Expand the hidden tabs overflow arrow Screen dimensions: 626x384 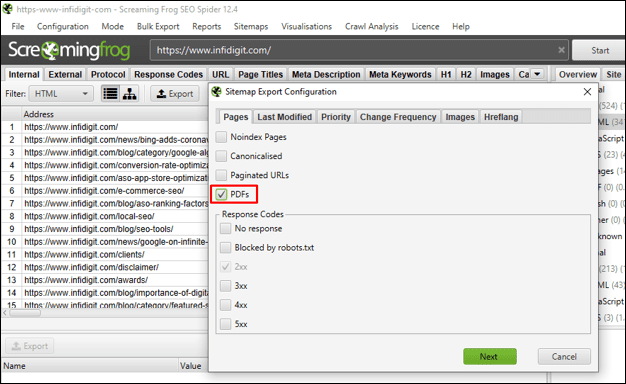537,74
